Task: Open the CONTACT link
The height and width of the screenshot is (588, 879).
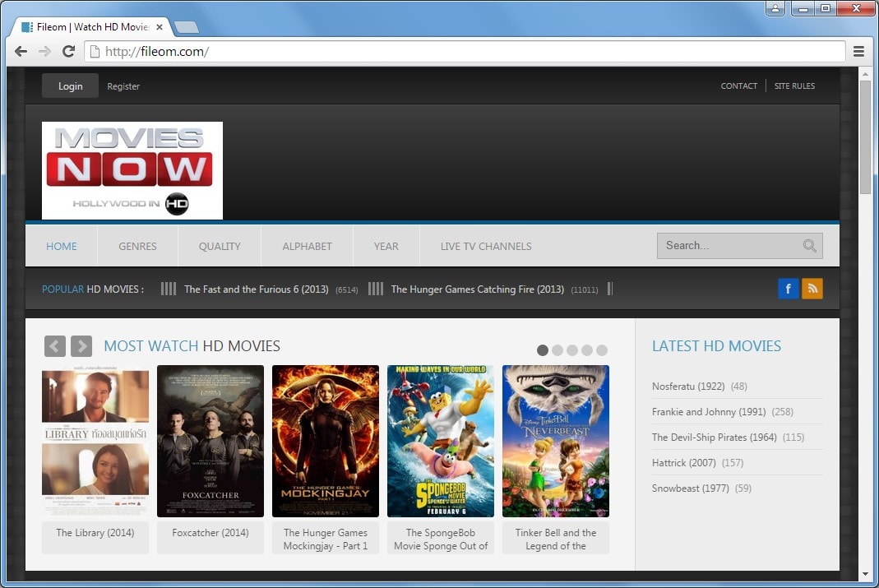Action: (x=739, y=86)
